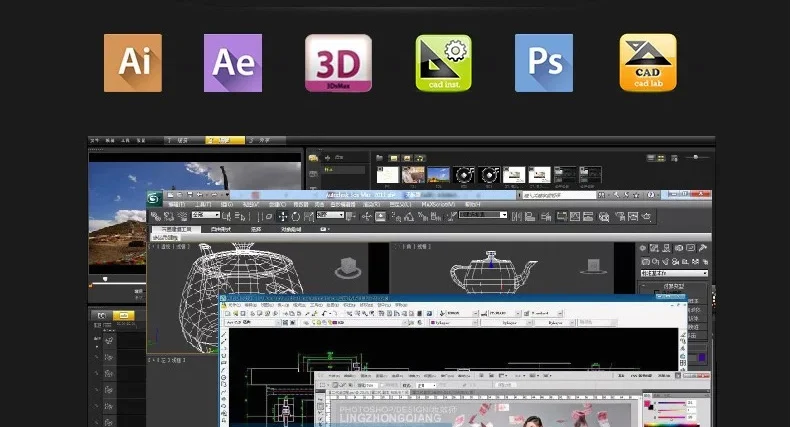Toggle thumbnail view in video editor library

tap(661, 158)
